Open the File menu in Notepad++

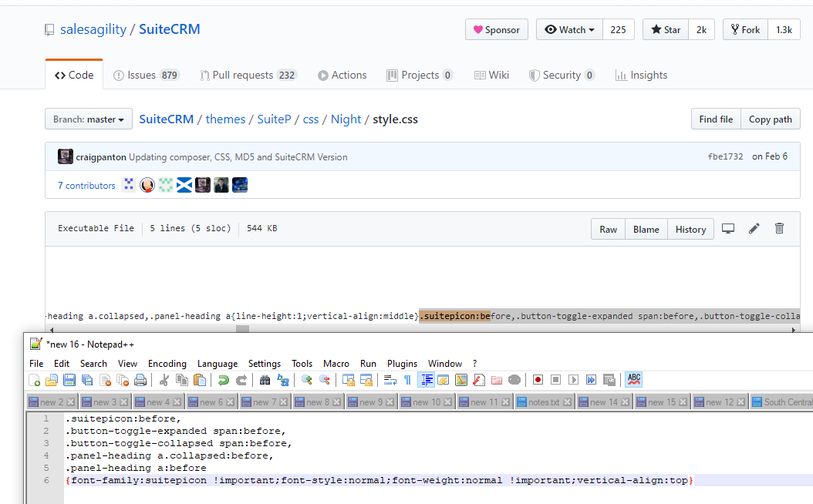pos(36,364)
